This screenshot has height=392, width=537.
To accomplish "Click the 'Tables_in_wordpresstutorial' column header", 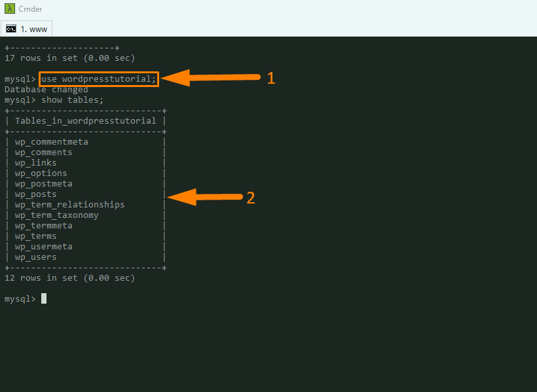I will [x=85, y=121].
